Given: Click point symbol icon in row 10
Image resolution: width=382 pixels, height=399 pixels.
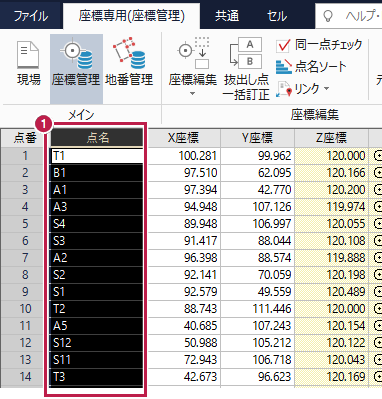Looking at the screenshot, I should pyautogui.click(x=378, y=309).
